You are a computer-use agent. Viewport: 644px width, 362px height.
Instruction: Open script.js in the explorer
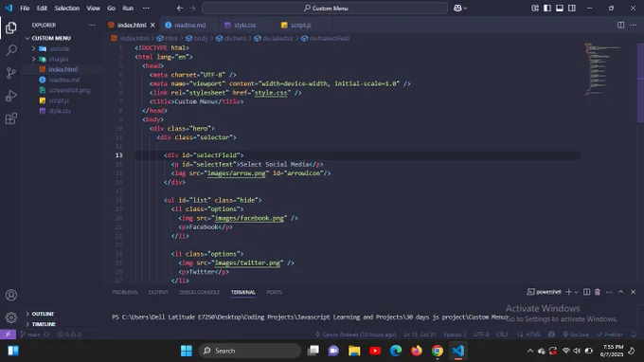click(x=59, y=100)
